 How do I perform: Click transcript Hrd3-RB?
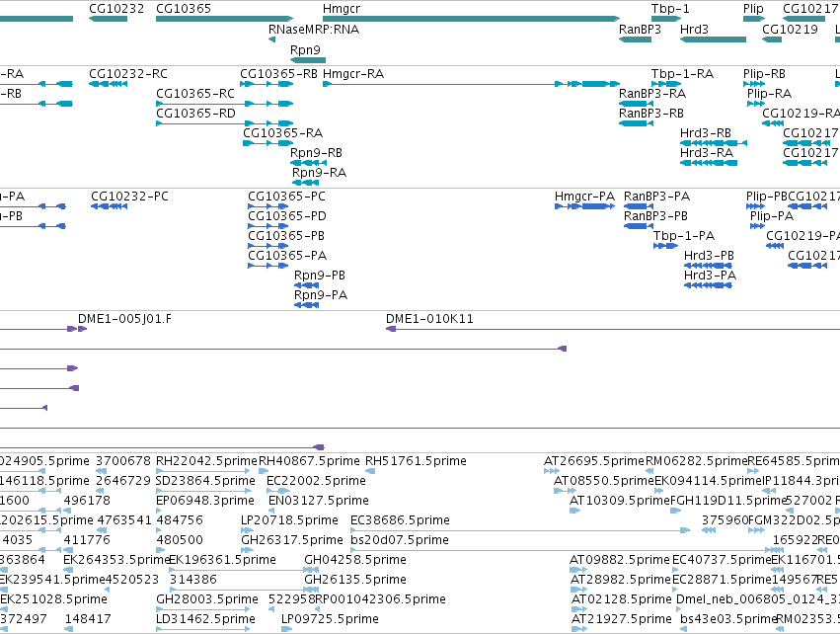pyautogui.click(x=705, y=133)
